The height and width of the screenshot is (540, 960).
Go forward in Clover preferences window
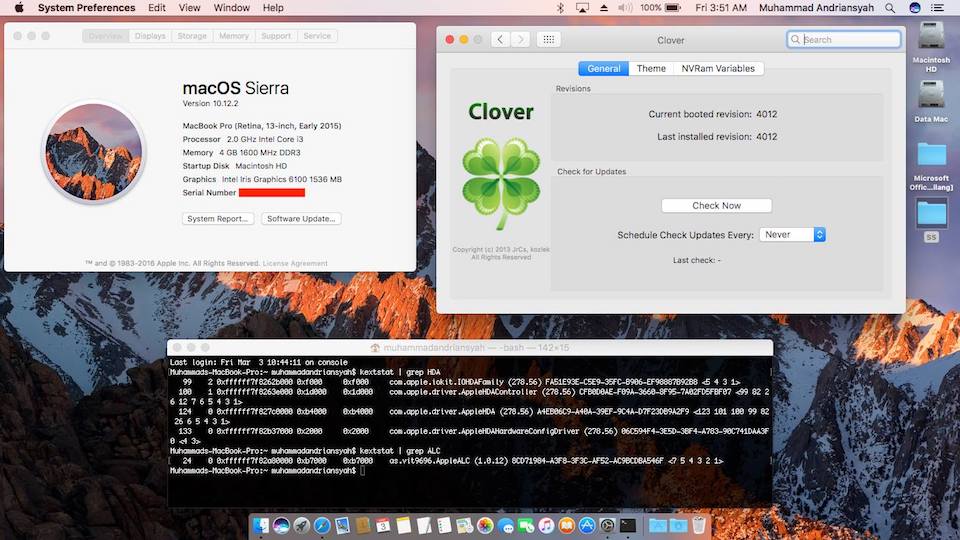coord(521,40)
